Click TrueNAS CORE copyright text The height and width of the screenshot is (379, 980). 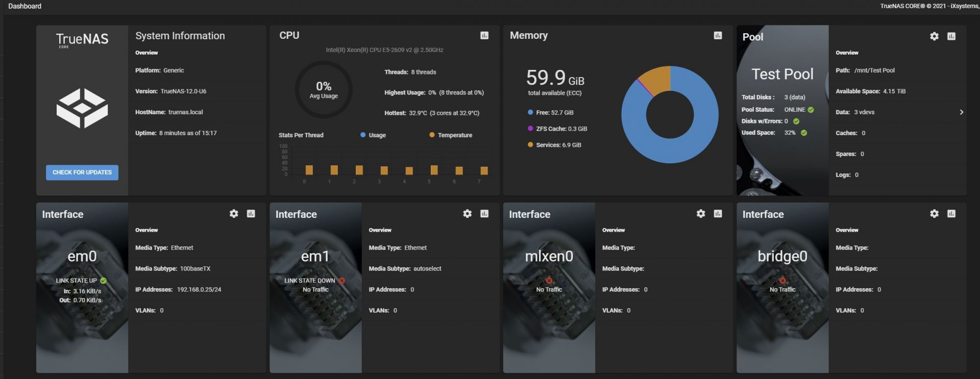929,6
